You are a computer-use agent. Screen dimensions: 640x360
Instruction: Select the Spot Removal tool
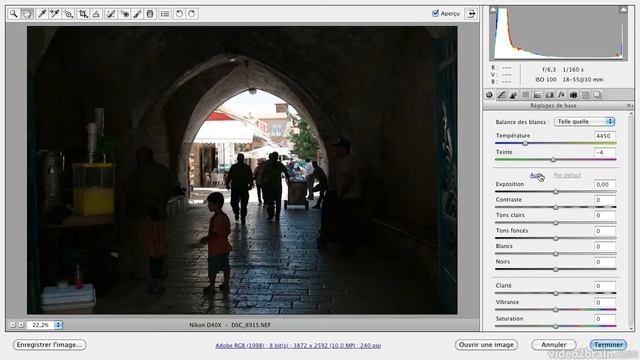tap(110, 14)
